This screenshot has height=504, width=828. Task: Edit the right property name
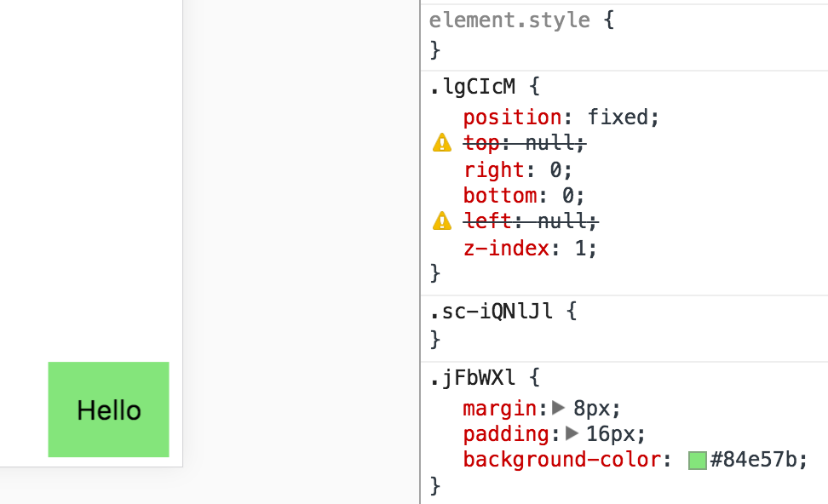pyautogui.click(x=494, y=170)
